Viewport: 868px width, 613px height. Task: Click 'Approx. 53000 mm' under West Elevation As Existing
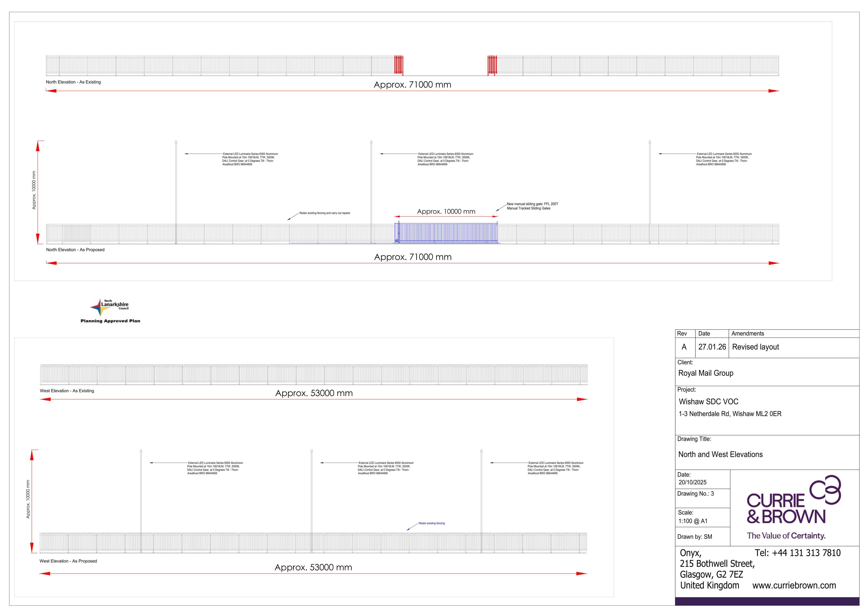tap(314, 393)
